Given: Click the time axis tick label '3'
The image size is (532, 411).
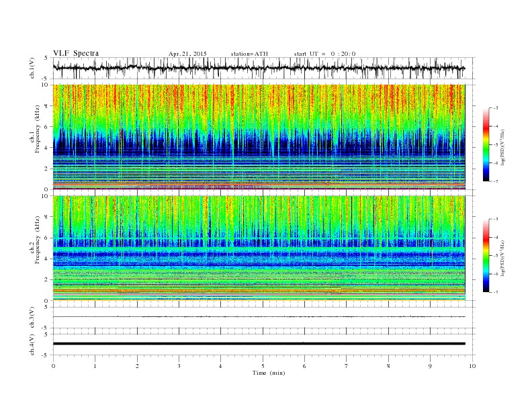Looking at the screenshot, I should 179,366.
